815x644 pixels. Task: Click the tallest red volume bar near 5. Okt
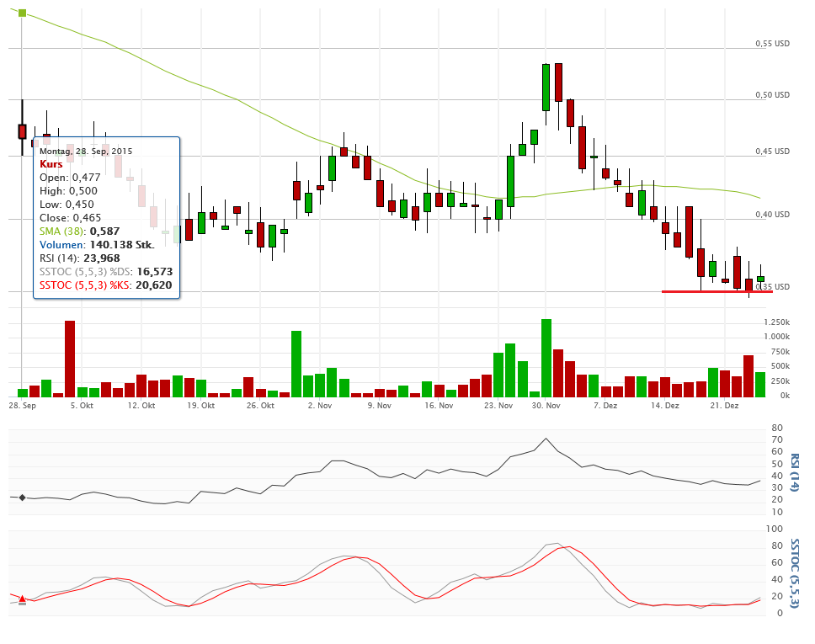[x=70, y=359]
